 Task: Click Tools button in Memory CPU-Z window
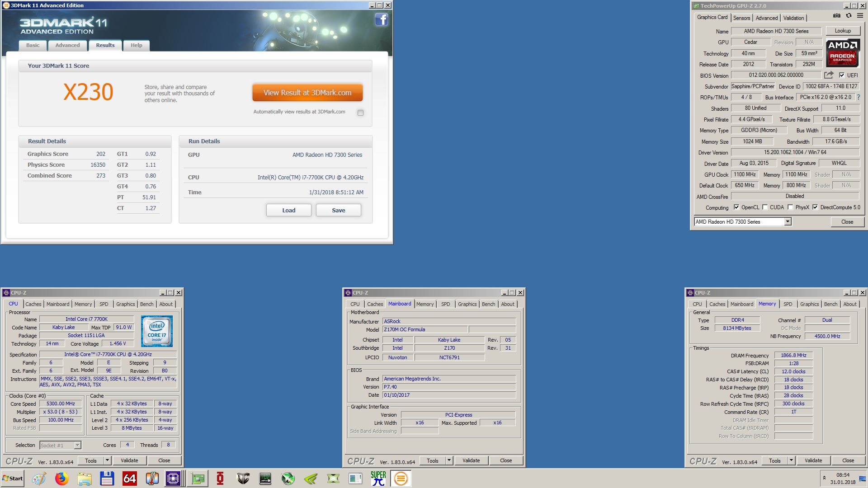pos(775,460)
